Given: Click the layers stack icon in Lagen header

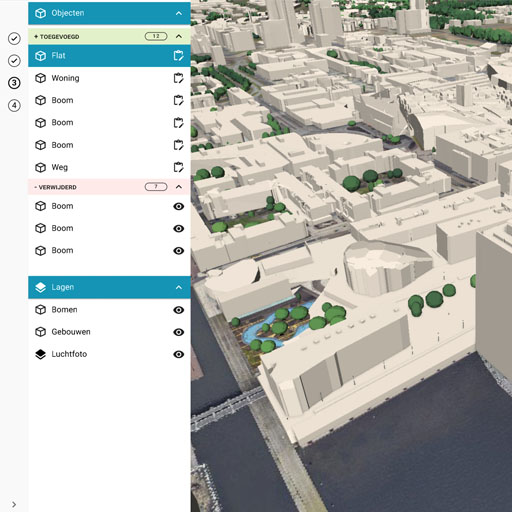Looking at the screenshot, I should pos(40,287).
